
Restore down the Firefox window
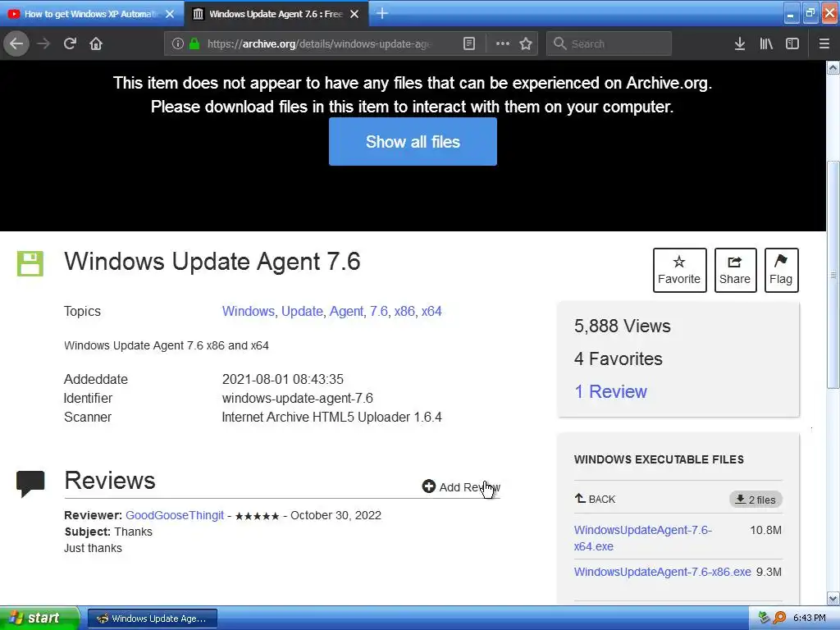point(810,14)
